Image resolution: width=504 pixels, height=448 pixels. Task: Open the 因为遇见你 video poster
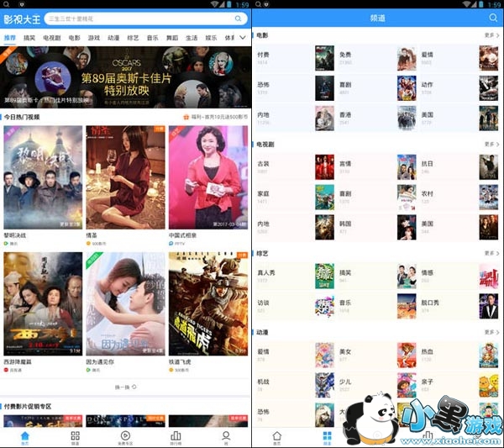[125, 304]
